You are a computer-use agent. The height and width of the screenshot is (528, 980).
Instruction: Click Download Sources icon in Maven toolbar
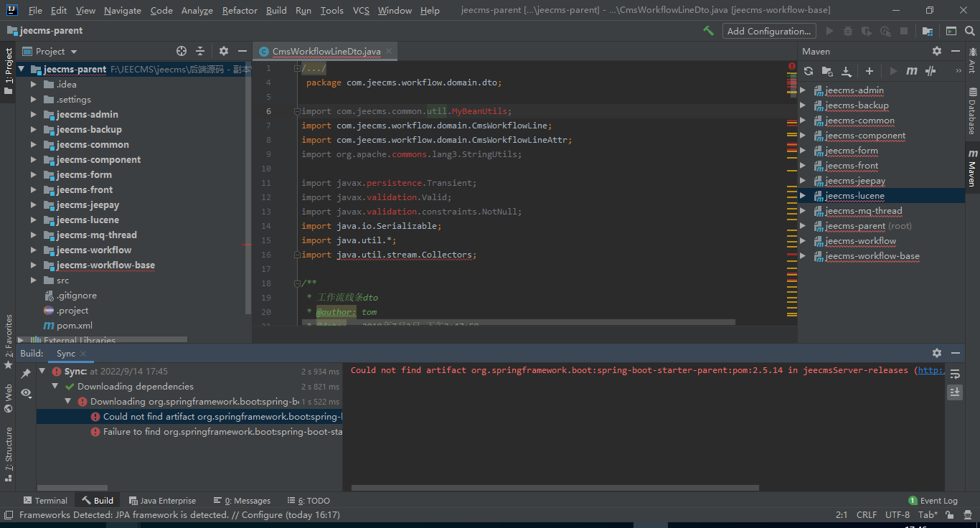pos(847,71)
